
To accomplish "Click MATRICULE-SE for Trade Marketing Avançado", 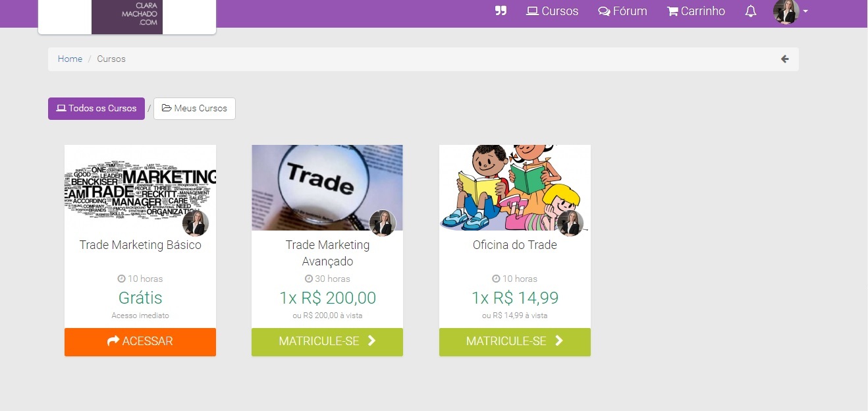I will coord(327,342).
